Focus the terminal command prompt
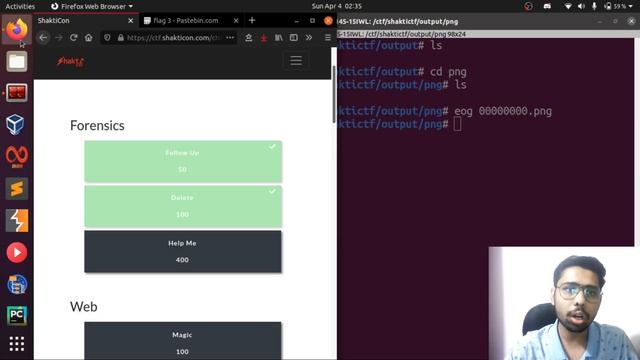 457,124
